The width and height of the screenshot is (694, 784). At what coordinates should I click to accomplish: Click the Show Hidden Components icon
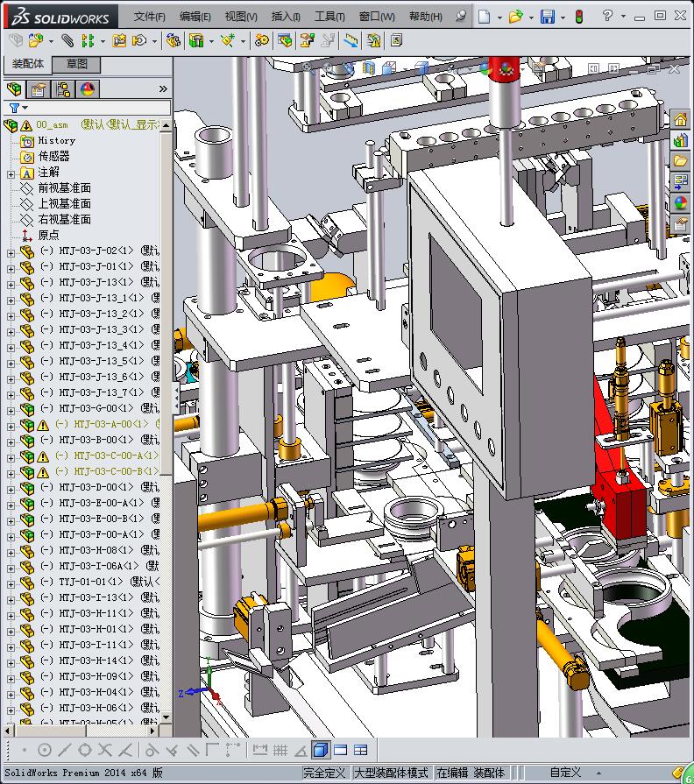pyautogui.click(x=173, y=40)
